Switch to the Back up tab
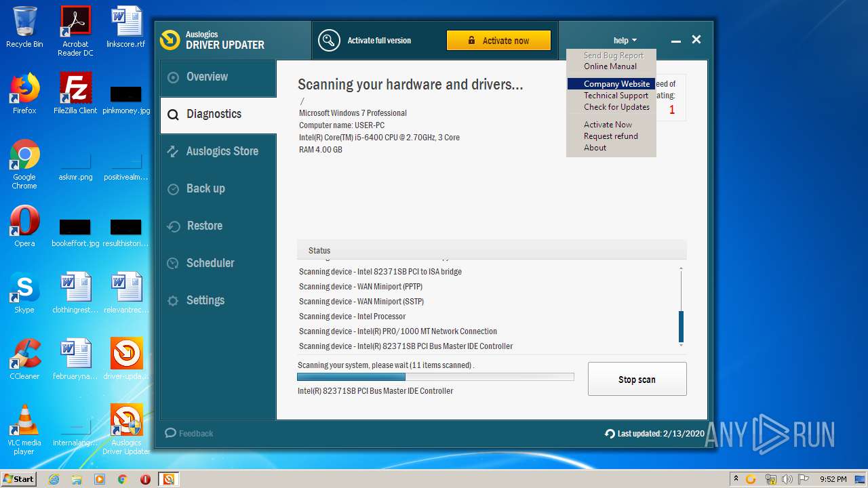This screenshot has width=868, height=488. coord(218,189)
